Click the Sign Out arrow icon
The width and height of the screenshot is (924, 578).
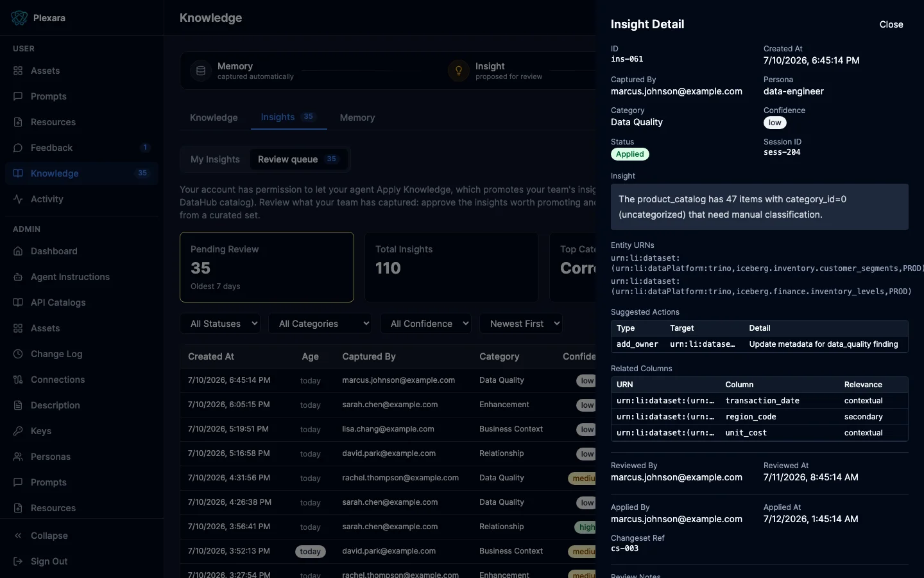pyautogui.click(x=18, y=561)
